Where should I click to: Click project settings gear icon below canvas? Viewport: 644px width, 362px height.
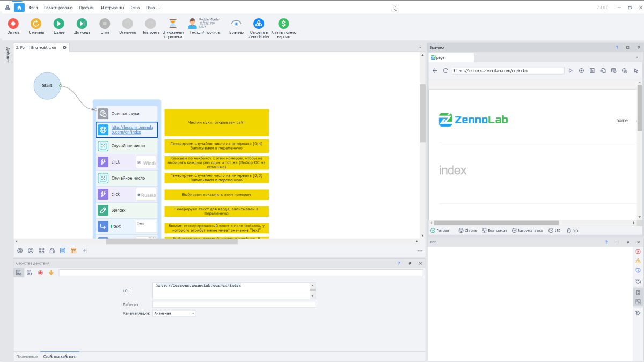(x=20, y=250)
